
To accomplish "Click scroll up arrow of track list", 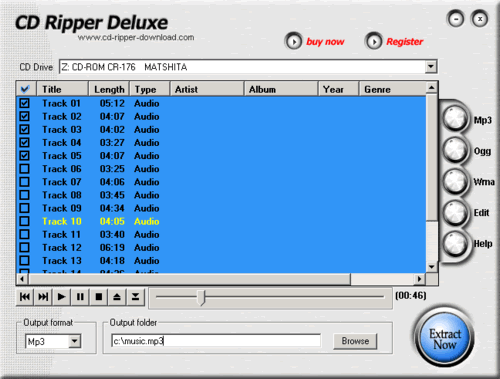I will point(432,88).
